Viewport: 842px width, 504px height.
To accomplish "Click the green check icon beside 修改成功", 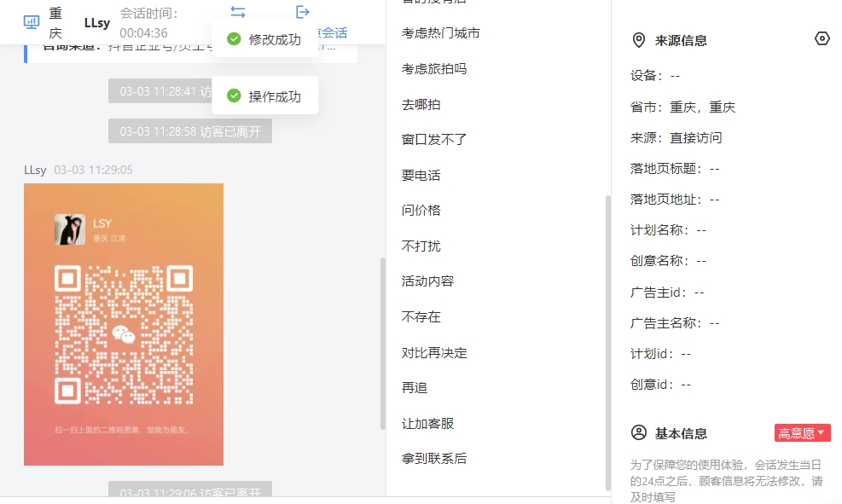I will (x=234, y=38).
